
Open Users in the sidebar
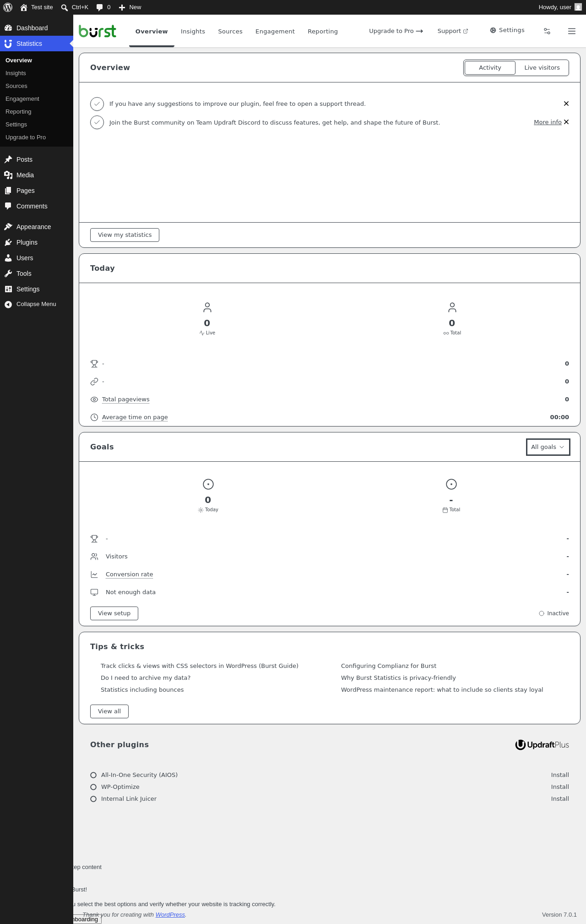37,258
